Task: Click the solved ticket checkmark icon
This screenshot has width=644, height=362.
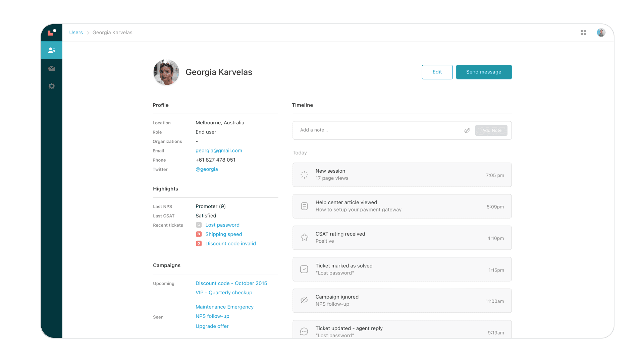Action: (304, 269)
